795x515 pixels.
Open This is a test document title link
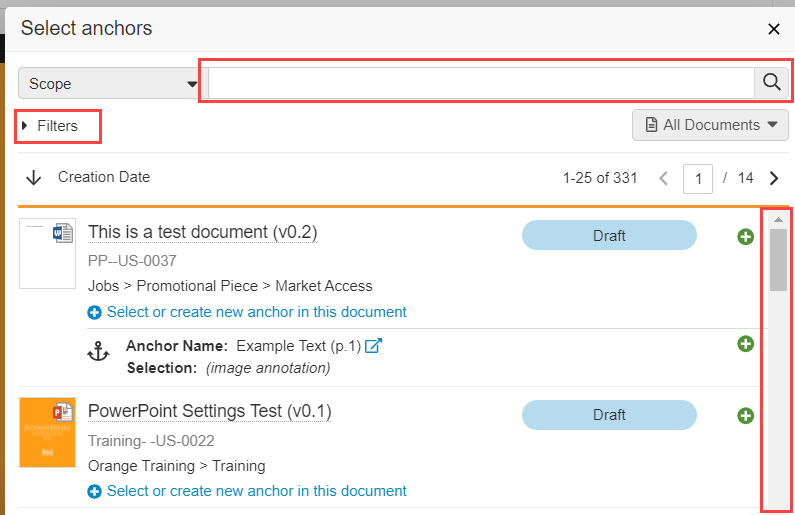point(202,232)
